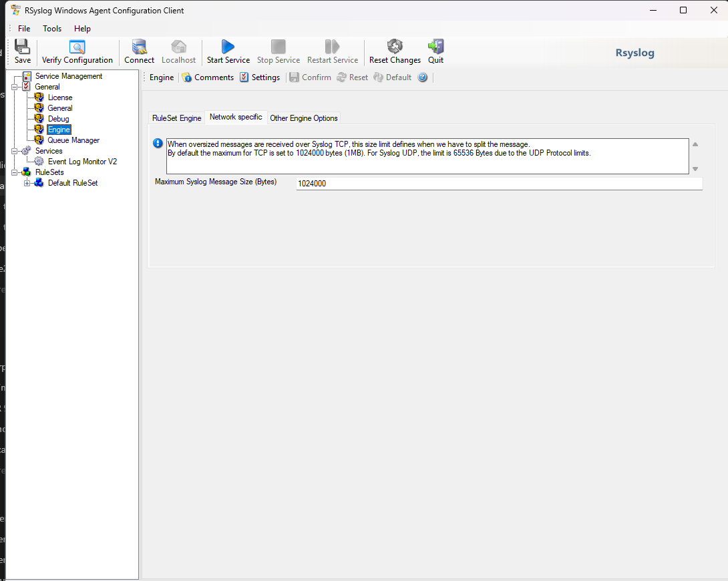Click the RuleSets folder icon
The width and height of the screenshot is (728, 581).
27,172
